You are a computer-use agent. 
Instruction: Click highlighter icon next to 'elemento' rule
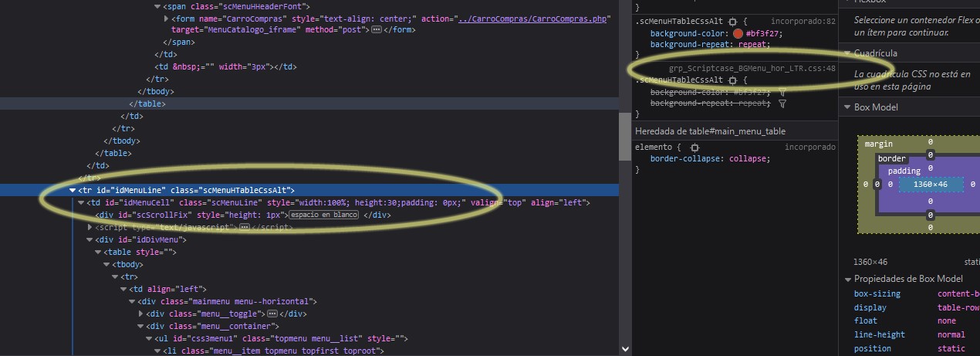click(695, 147)
